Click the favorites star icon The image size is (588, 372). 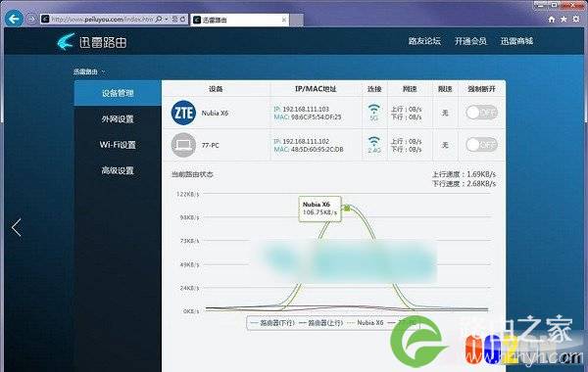(x=563, y=20)
